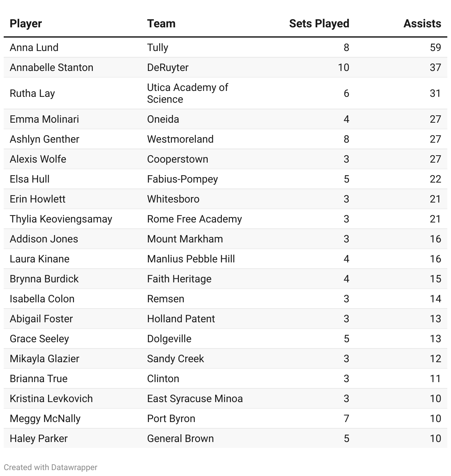This screenshot has width=451, height=476.
Task: Select Thylia Keoviengsamay player cell
Action: pyautogui.click(x=61, y=219)
